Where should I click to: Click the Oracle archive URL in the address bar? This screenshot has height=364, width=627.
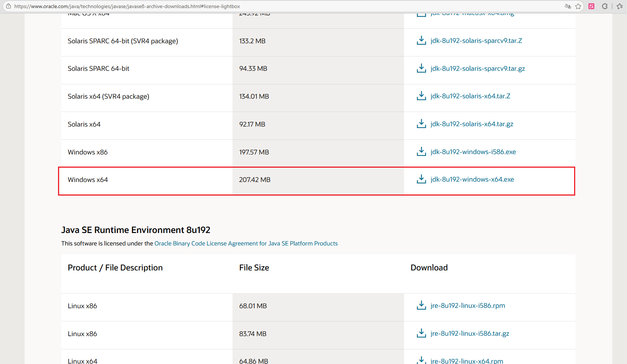pyautogui.click(x=127, y=6)
